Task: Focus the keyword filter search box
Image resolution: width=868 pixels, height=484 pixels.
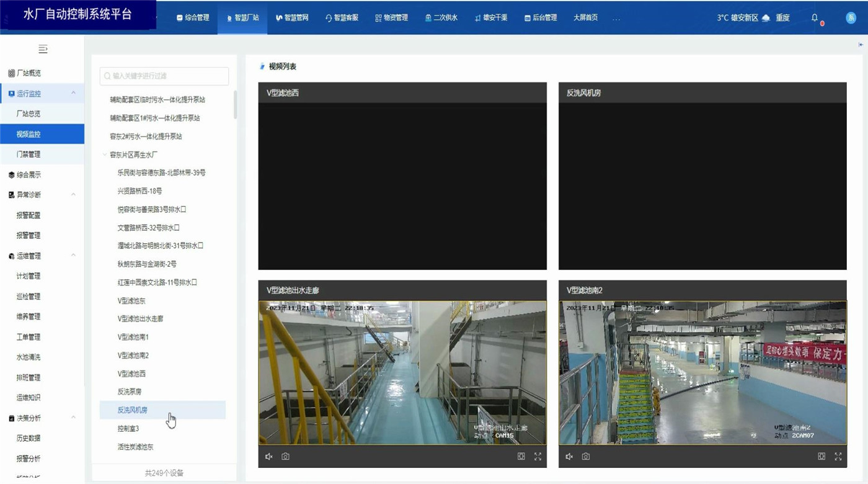Action: 164,76
